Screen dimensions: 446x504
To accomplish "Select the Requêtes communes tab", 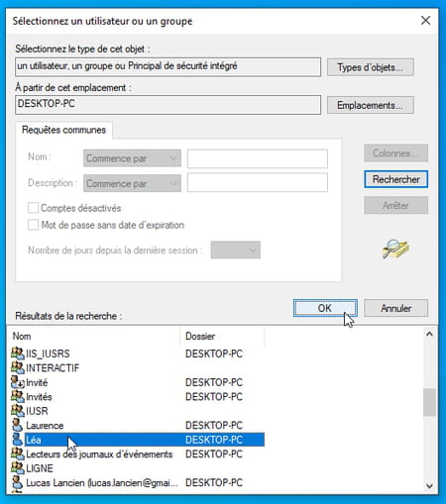I will pos(63,130).
